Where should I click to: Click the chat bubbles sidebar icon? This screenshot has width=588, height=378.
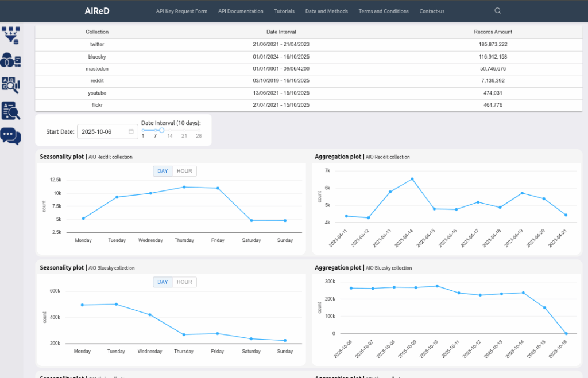(11, 136)
